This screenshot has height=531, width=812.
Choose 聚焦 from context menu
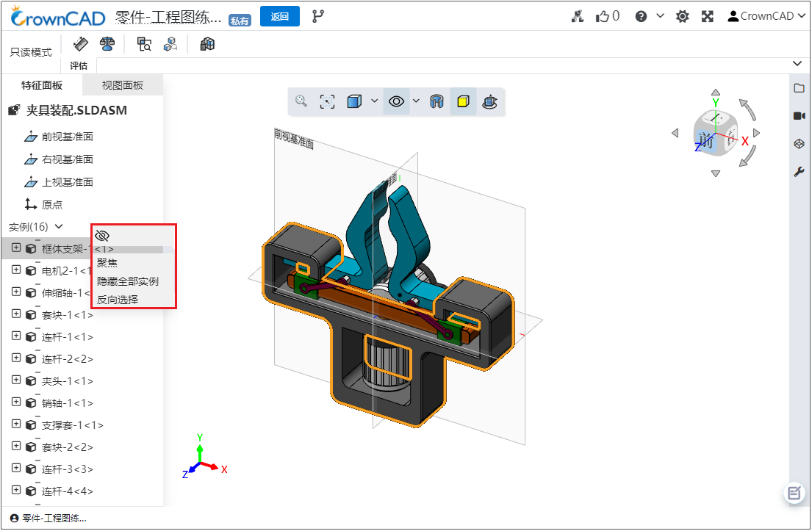(107, 263)
